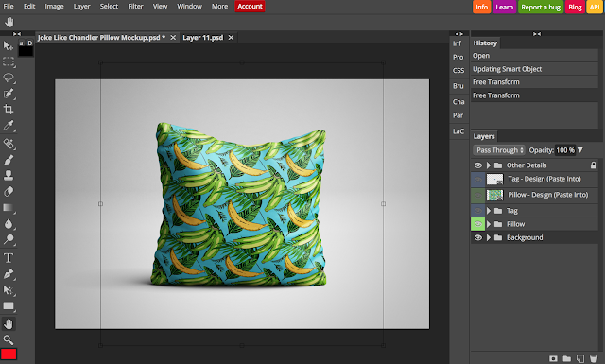The width and height of the screenshot is (605, 364).
Task: Open the Cha side panel
Action: point(458,101)
